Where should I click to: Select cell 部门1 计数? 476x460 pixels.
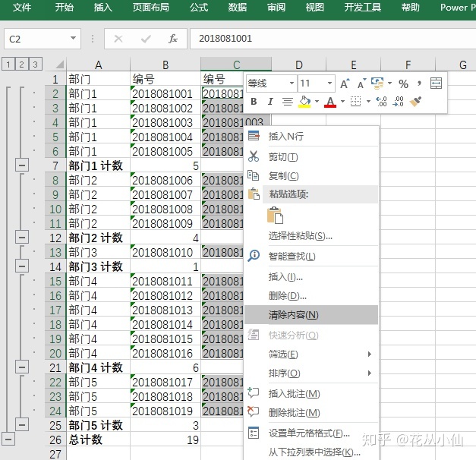[99, 165]
